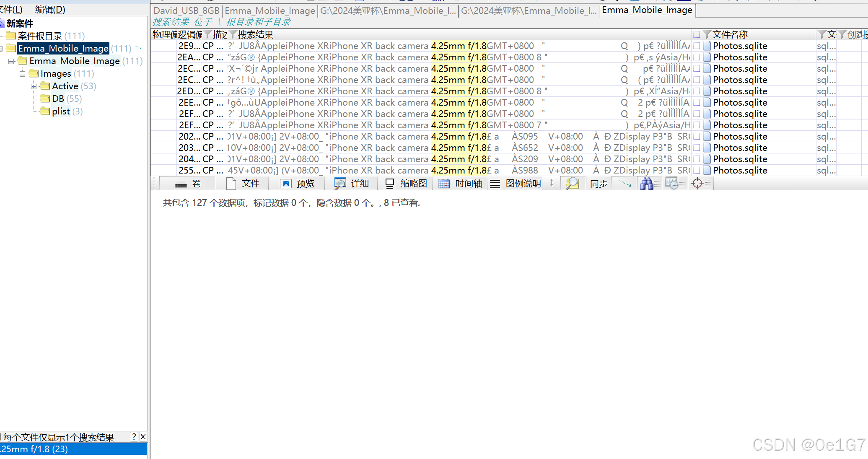The width and height of the screenshot is (868, 459).
Task: Close the search results list panel
Action: [x=143, y=437]
